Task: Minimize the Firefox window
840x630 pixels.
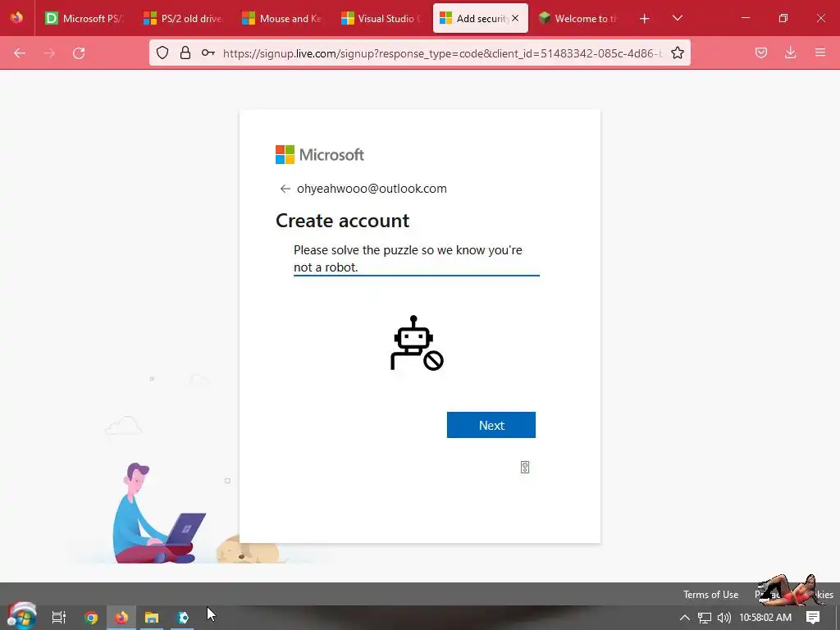Action: [x=745, y=18]
